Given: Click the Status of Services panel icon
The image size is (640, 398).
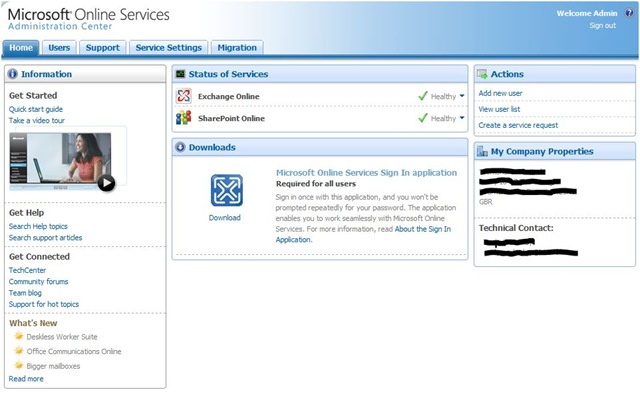Looking at the screenshot, I should coord(180,74).
